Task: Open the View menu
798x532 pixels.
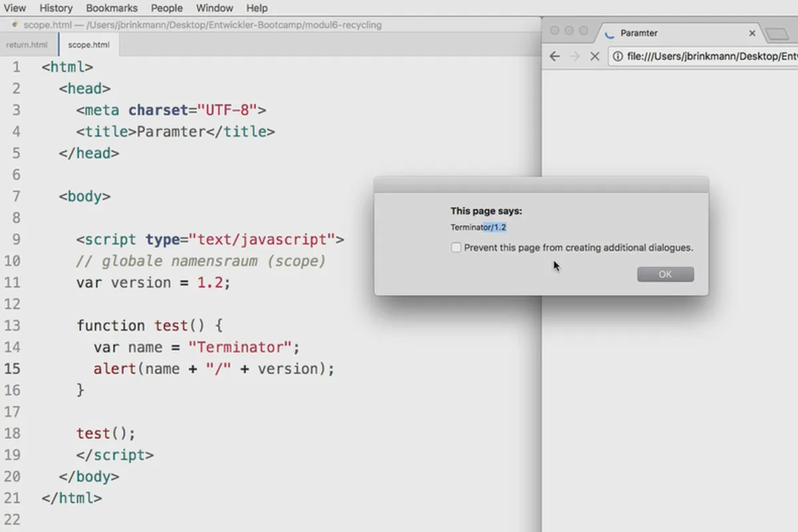Action: (x=15, y=8)
